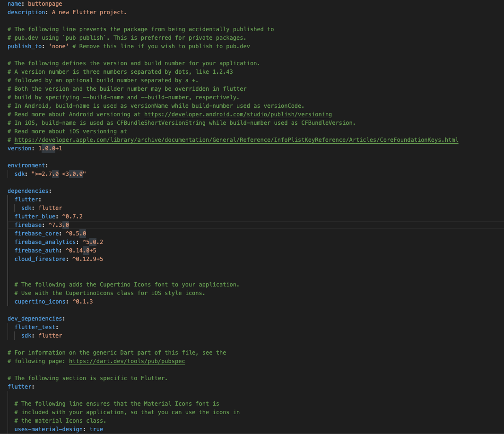Screen dimensions: 504x434
Task: Click the 'none' publish_to value
Action: [x=59, y=46]
